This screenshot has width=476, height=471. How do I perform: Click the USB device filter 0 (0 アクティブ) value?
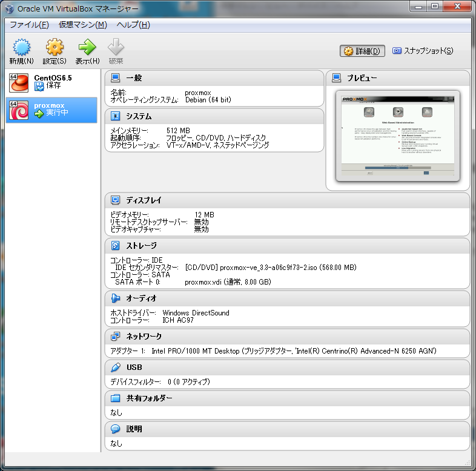click(188, 382)
